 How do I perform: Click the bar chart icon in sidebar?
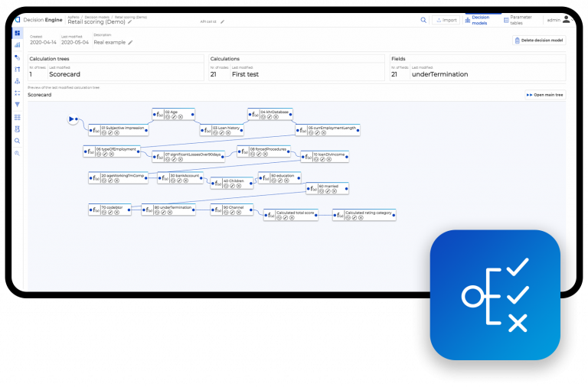coord(17,45)
